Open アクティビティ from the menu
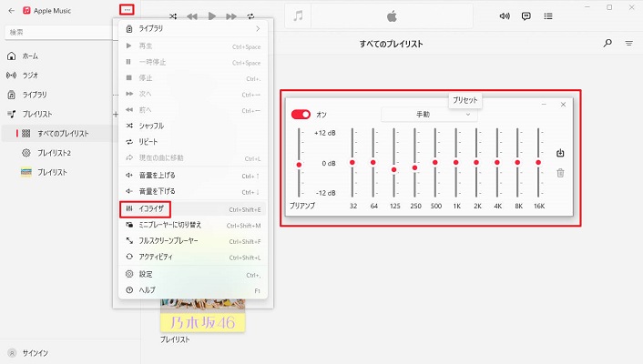This screenshot has height=364, width=643. coord(193,257)
